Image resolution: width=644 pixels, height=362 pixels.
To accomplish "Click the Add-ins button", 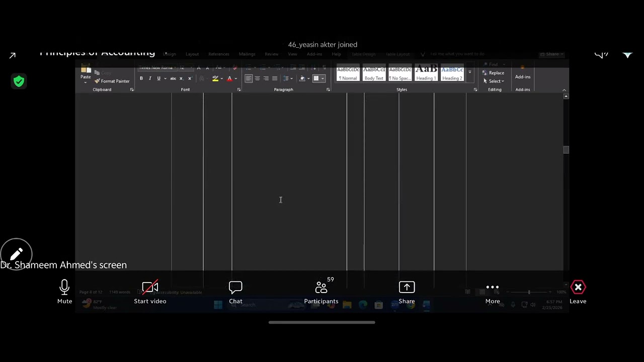I will tap(523, 73).
